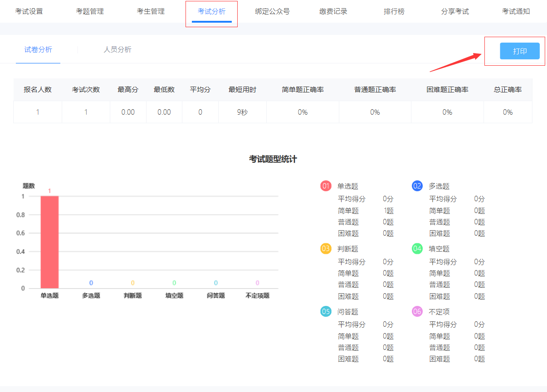Click the cyan 05 essay question badge

pyautogui.click(x=326, y=311)
